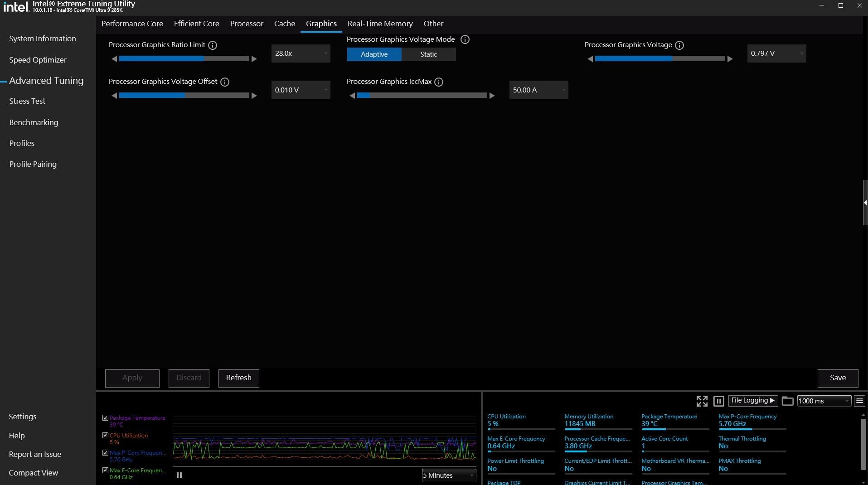Screen dimensions: 868x485
Task: Open info for Processor Graphics Ratio Limit
Action: [212, 45]
